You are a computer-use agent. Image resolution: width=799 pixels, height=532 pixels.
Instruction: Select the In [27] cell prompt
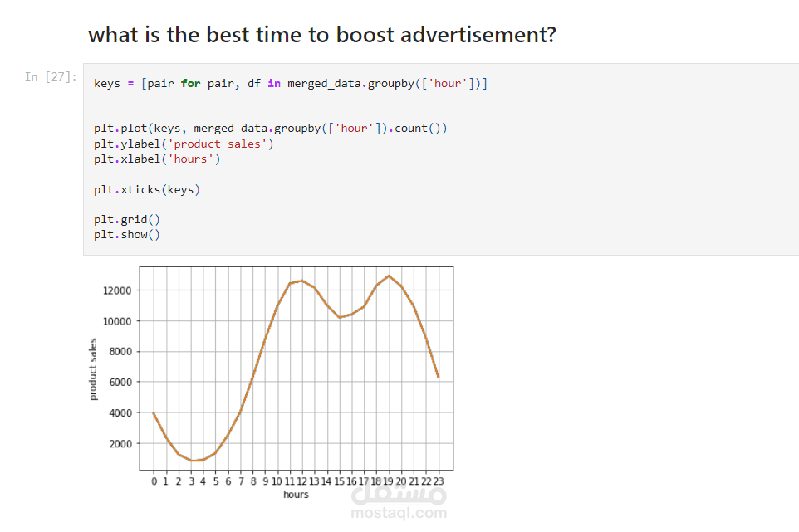coord(51,76)
